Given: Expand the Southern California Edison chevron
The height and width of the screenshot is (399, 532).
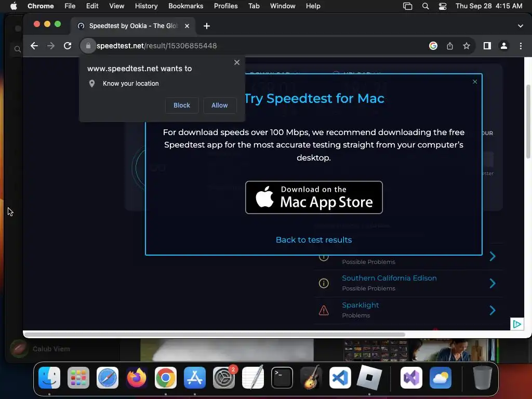Looking at the screenshot, I should click(493, 283).
